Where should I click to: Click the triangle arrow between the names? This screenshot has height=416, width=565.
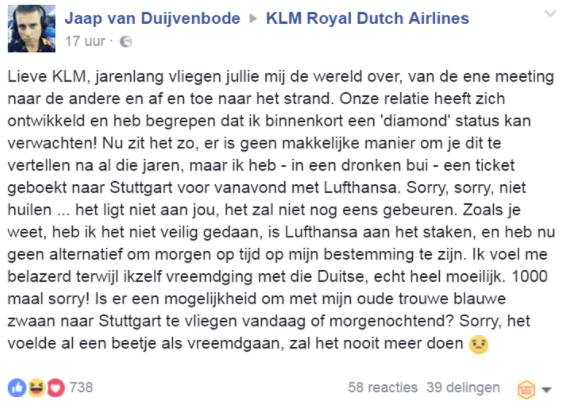click(x=253, y=18)
